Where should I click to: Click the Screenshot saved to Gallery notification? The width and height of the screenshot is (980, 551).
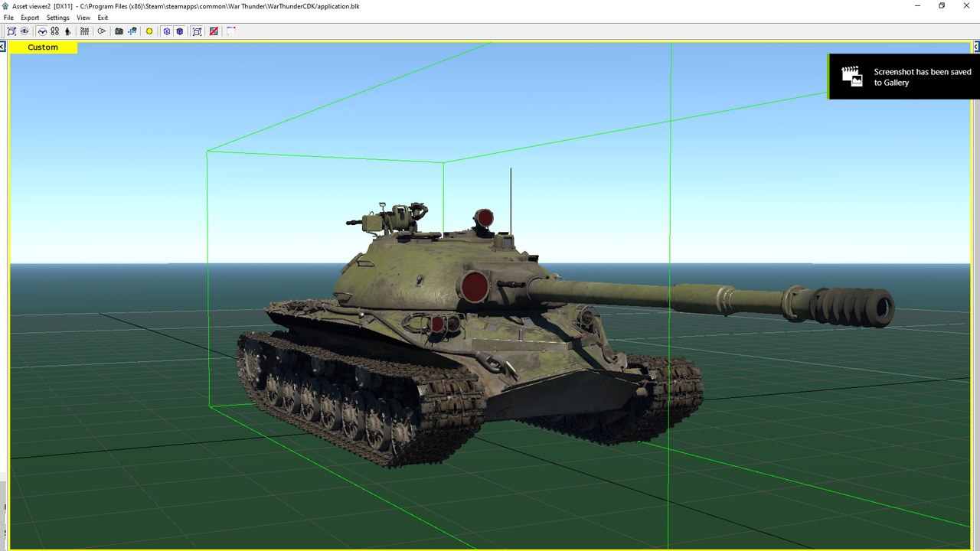click(903, 77)
